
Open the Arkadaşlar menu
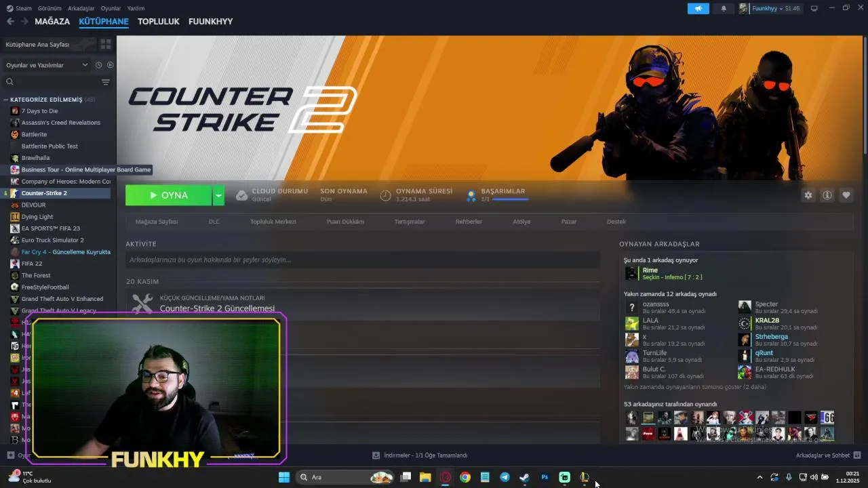81,8
